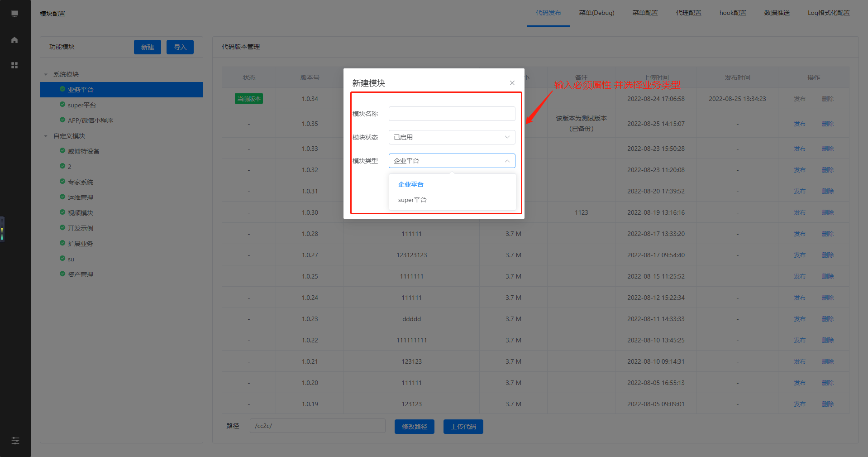Switch to the 菜单配置 tab

(x=645, y=13)
